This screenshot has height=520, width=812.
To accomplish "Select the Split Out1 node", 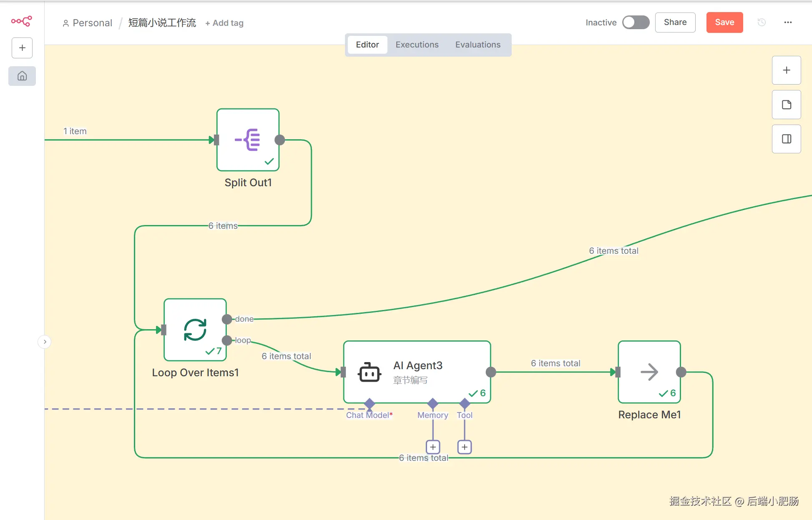I will [248, 140].
